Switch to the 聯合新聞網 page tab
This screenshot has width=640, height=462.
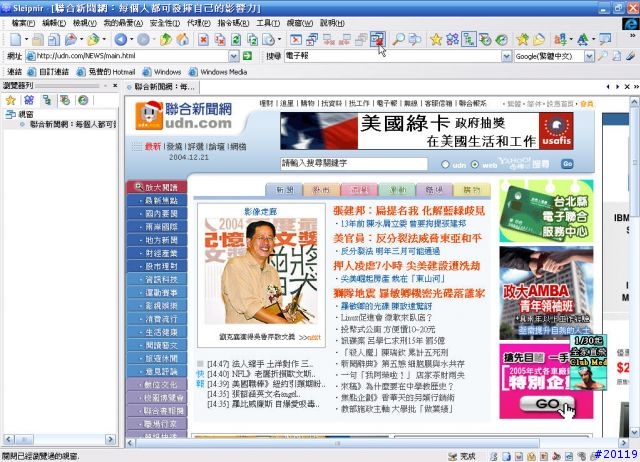tap(161, 87)
